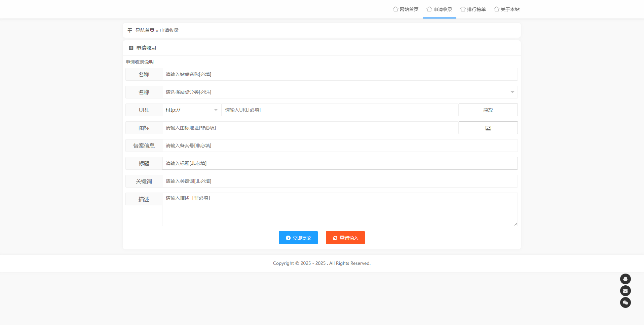Click the 导航首页 breadcrumb link
Viewport: 644px width, 325px height.
145,30
